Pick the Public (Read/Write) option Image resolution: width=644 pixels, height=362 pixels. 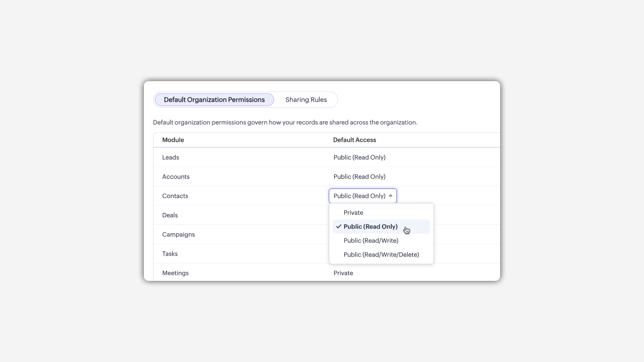[x=371, y=241]
